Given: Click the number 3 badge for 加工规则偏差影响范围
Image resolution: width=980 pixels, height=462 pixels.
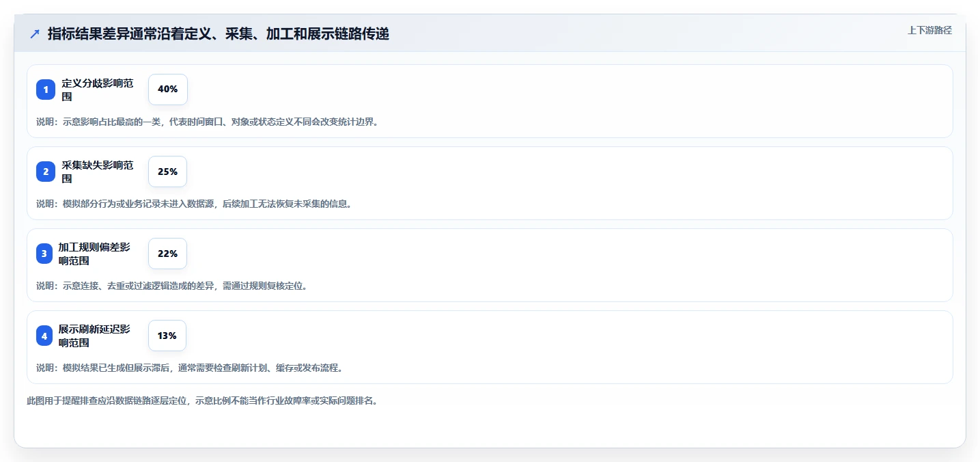Looking at the screenshot, I should click(44, 254).
